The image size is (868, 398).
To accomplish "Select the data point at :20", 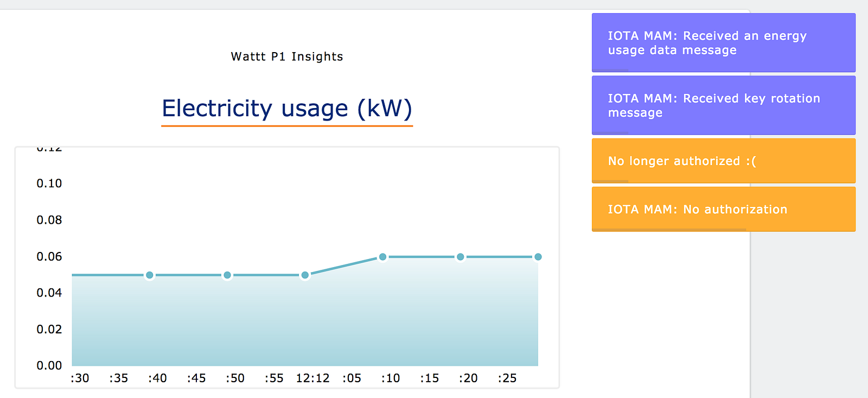I will pyautogui.click(x=460, y=257).
